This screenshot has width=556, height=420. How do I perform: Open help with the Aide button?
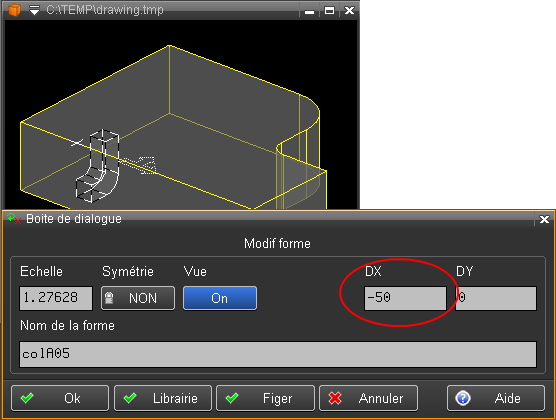tap(496, 398)
